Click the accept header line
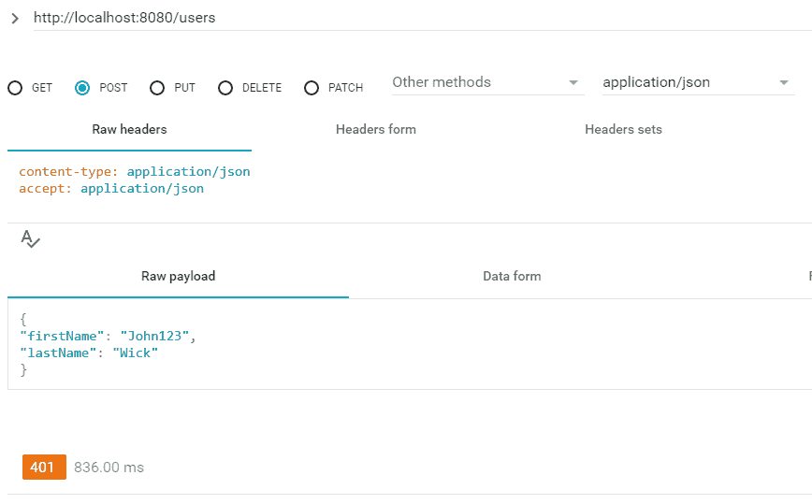This screenshot has height=504, width=812. [x=110, y=189]
